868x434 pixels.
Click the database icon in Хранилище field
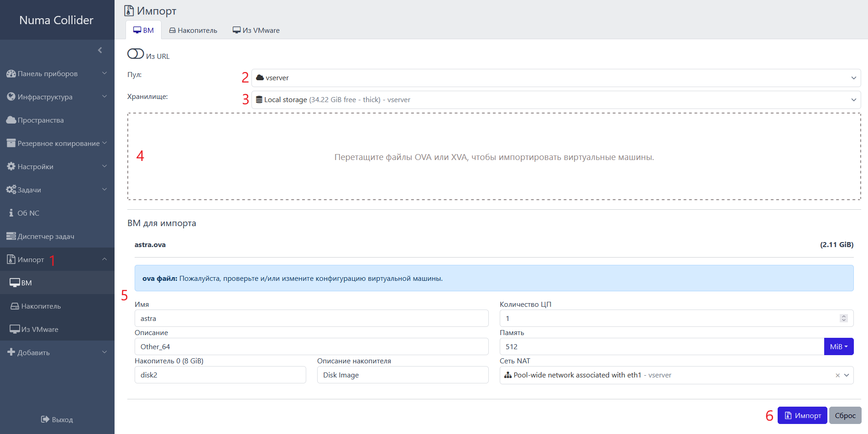[x=259, y=99]
